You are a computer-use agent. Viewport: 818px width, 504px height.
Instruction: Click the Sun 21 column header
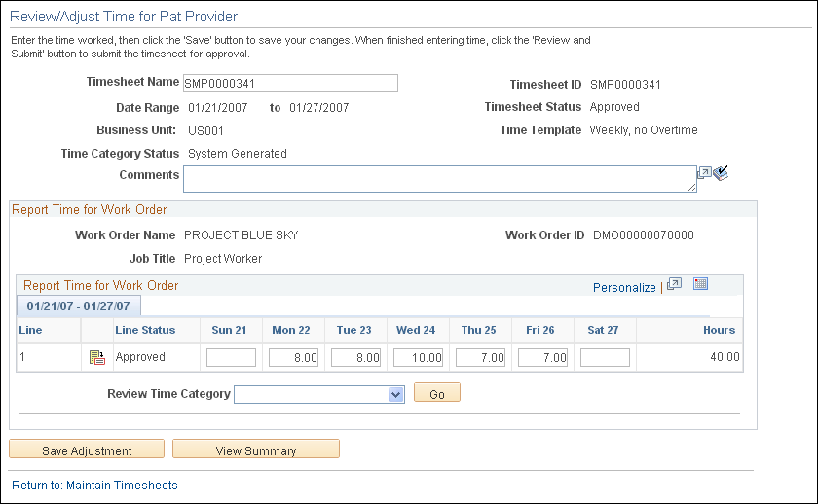pyautogui.click(x=229, y=330)
